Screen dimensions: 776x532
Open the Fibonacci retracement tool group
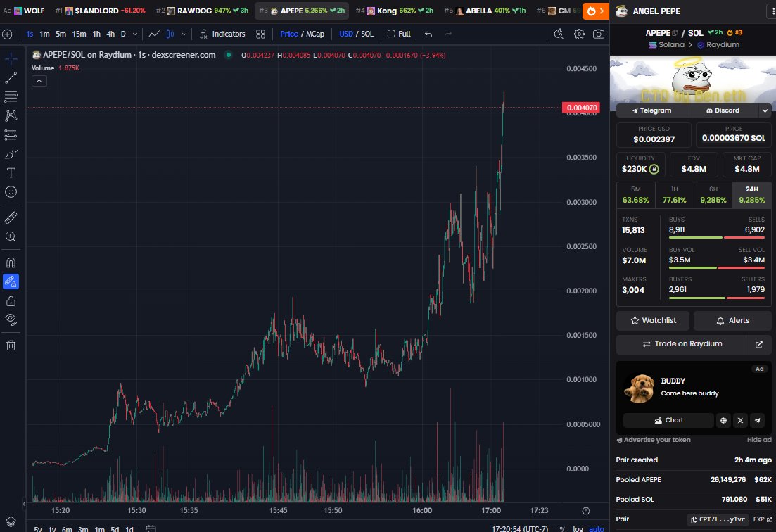pos(11,96)
